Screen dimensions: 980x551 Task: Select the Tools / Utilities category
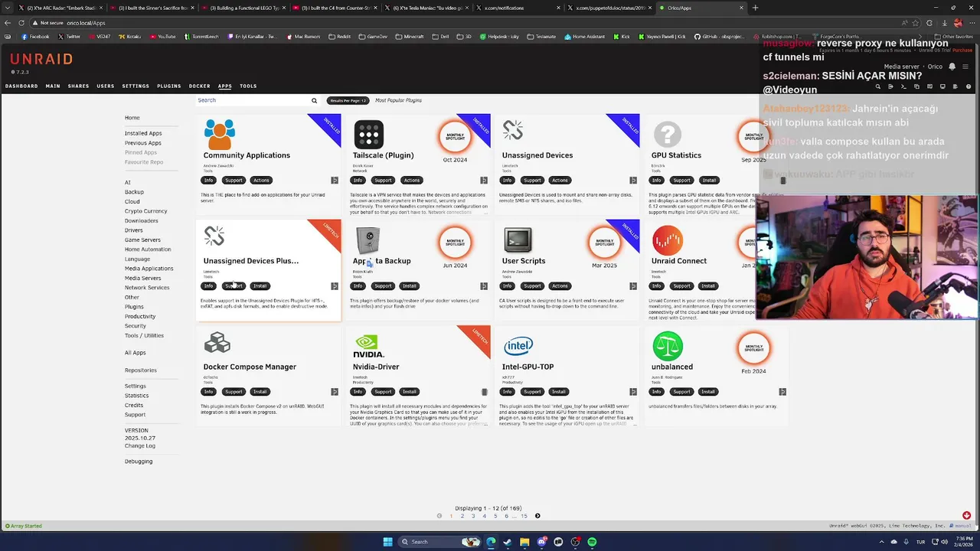point(144,335)
